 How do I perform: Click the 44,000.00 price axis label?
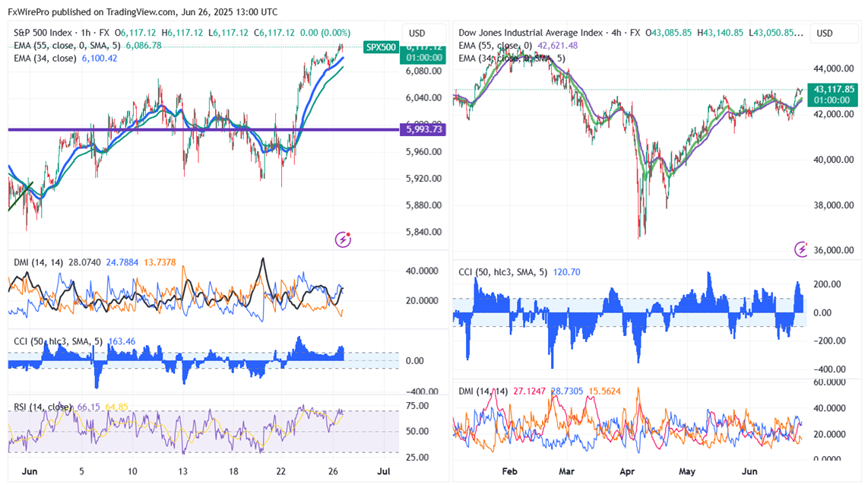[x=833, y=68]
